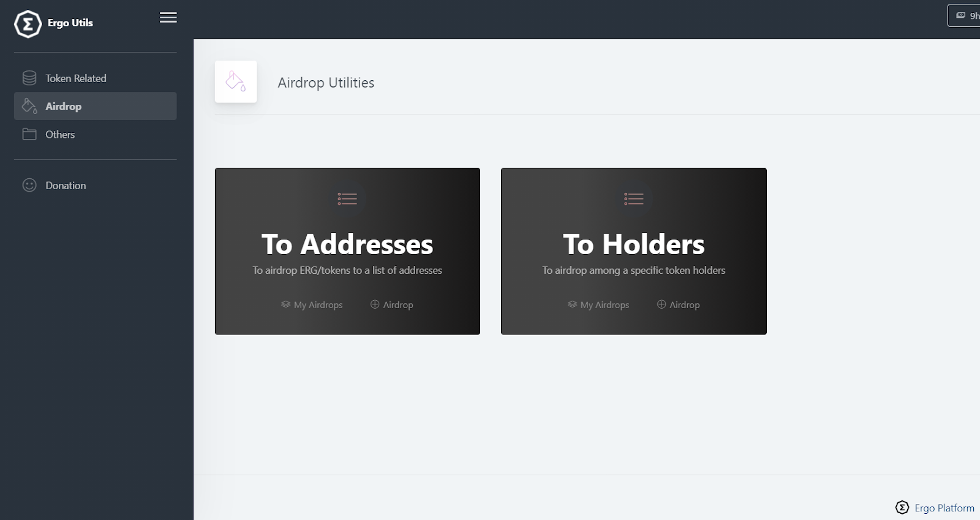Click the wallet button in top right
The height and width of the screenshot is (520, 980).
point(964,15)
